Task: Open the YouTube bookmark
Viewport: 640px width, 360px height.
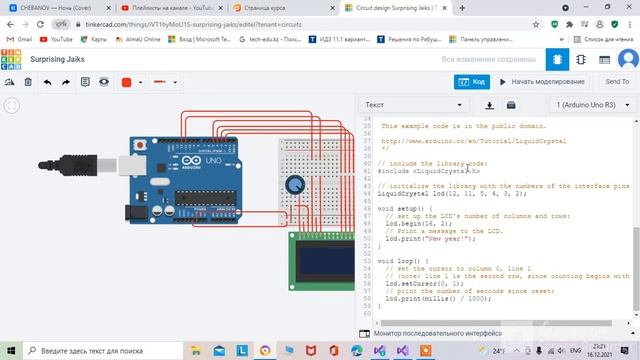Action: point(56,39)
